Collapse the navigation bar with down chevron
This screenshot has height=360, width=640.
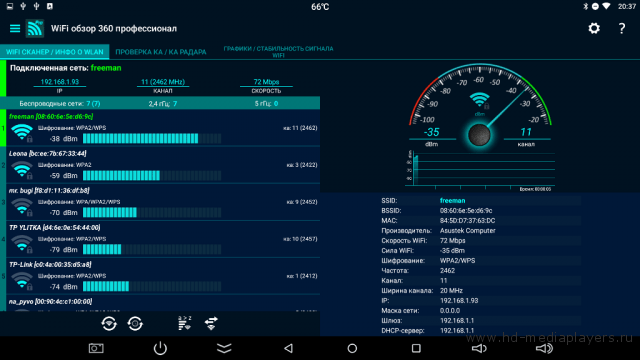point(224,348)
